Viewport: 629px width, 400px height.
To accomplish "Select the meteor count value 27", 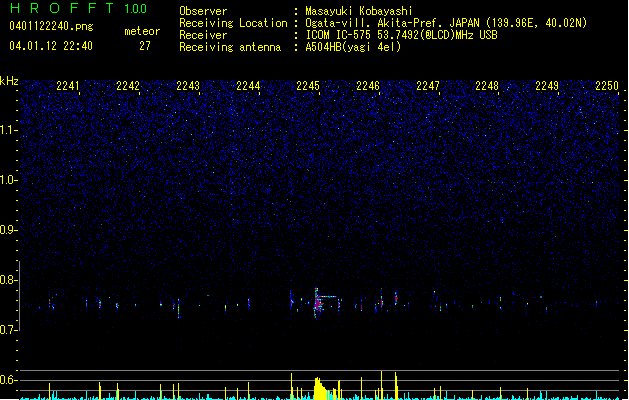I will tap(145, 46).
